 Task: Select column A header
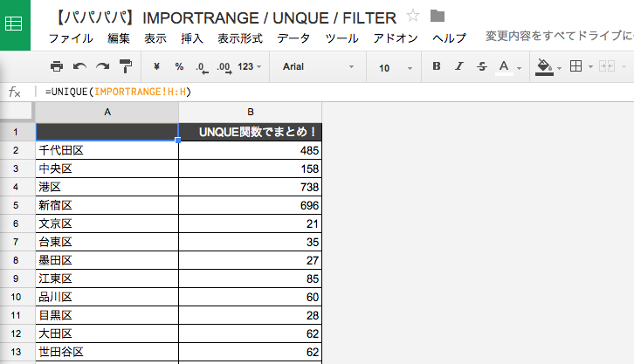tap(107, 113)
